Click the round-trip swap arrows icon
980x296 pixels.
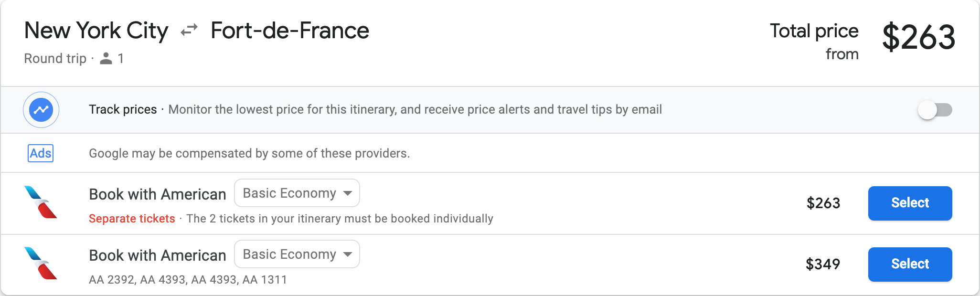pyautogui.click(x=189, y=31)
